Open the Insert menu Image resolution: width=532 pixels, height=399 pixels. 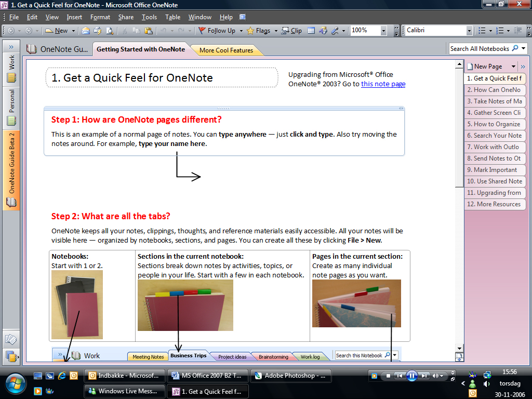(74, 17)
